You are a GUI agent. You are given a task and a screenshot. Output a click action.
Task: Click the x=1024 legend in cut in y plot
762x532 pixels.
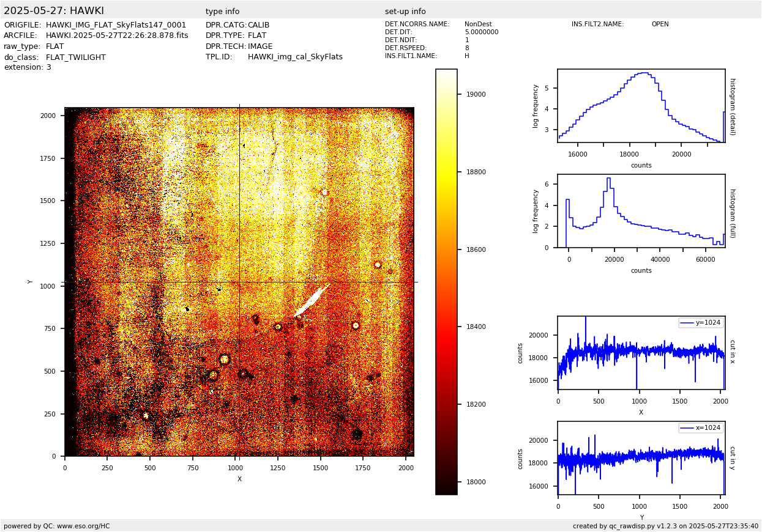700,428
